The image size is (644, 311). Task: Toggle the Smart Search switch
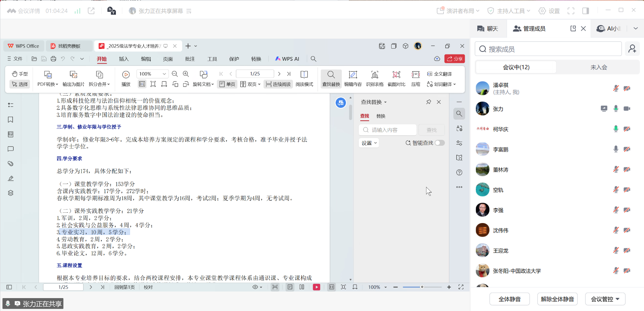(x=439, y=143)
